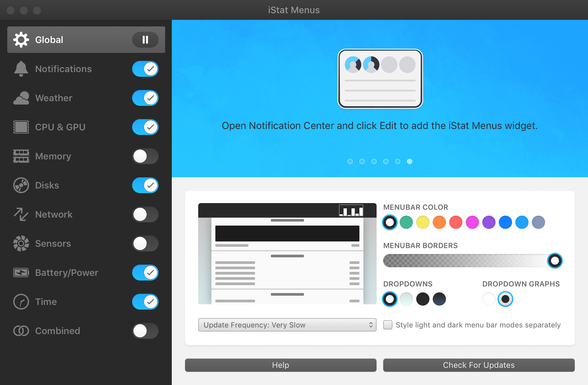Disable the Weather toggle
The height and width of the screenshot is (385, 588).
tap(145, 98)
